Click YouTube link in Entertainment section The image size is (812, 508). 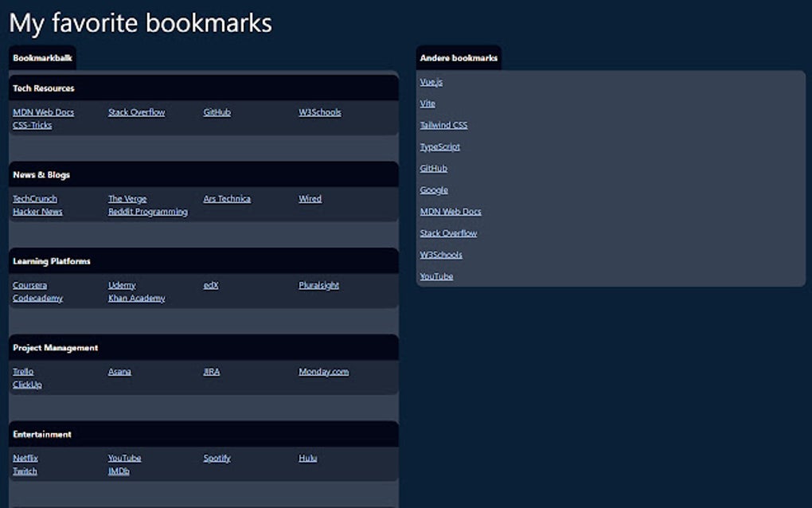point(124,459)
